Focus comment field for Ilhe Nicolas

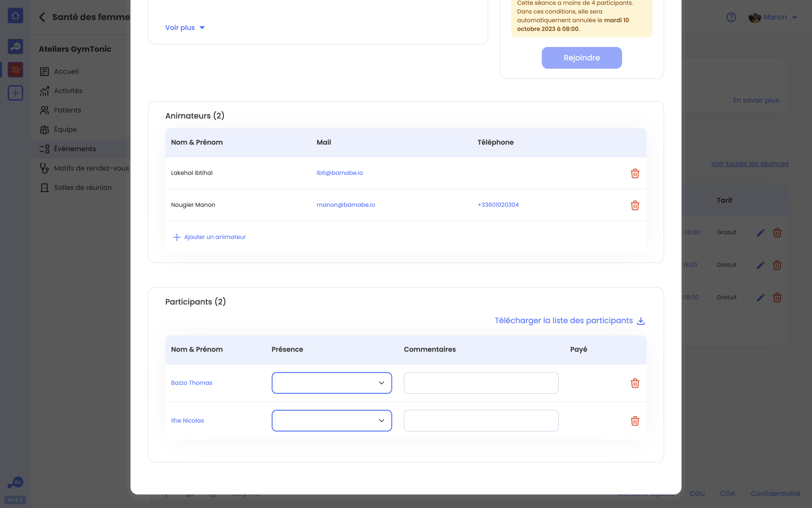(x=481, y=421)
